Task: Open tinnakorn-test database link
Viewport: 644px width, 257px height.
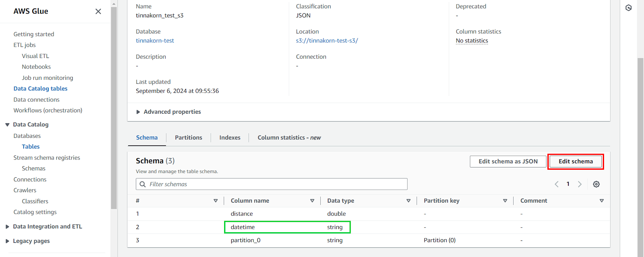Action: click(155, 41)
